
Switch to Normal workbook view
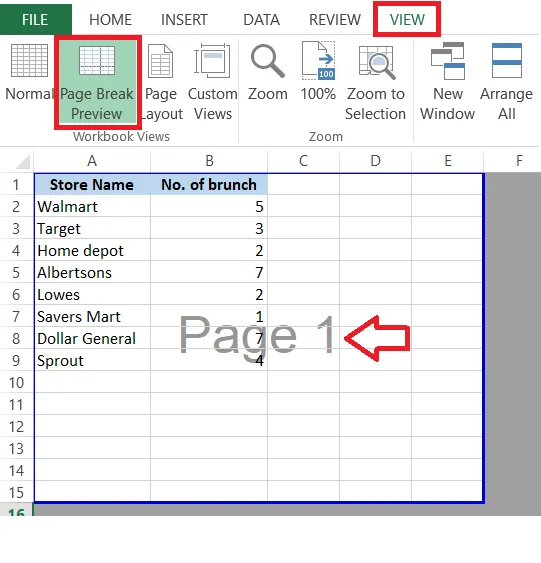[29, 73]
